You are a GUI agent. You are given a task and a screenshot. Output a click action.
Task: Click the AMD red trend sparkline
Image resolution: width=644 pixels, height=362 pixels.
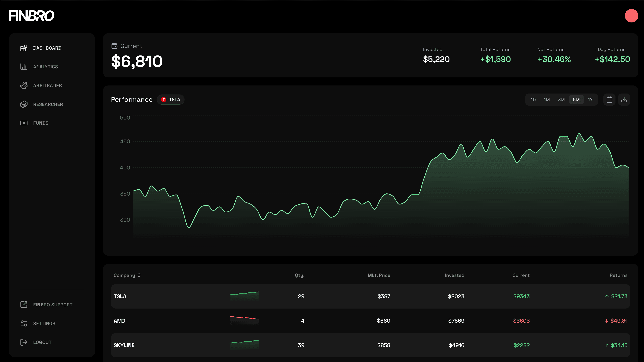coord(244,321)
